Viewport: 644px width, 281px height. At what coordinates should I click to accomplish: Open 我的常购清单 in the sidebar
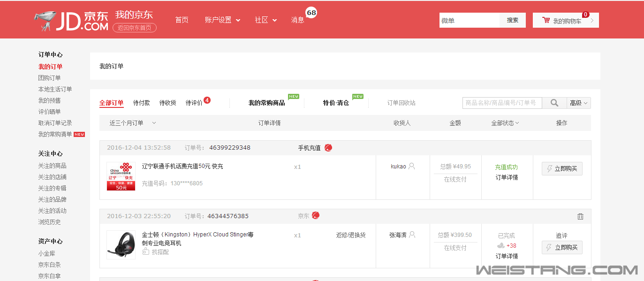pyautogui.click(x=55, y=134)
